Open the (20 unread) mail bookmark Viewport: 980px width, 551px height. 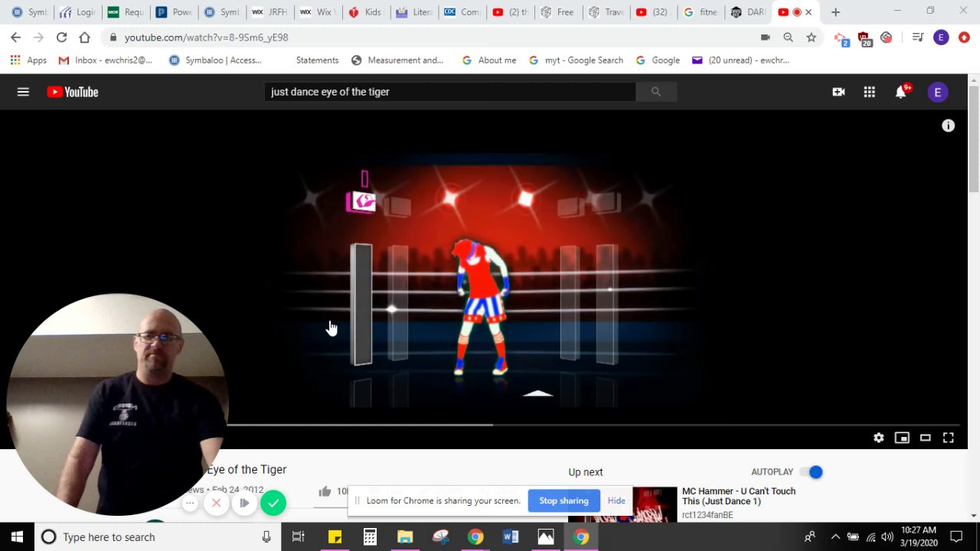click(740, 60)
